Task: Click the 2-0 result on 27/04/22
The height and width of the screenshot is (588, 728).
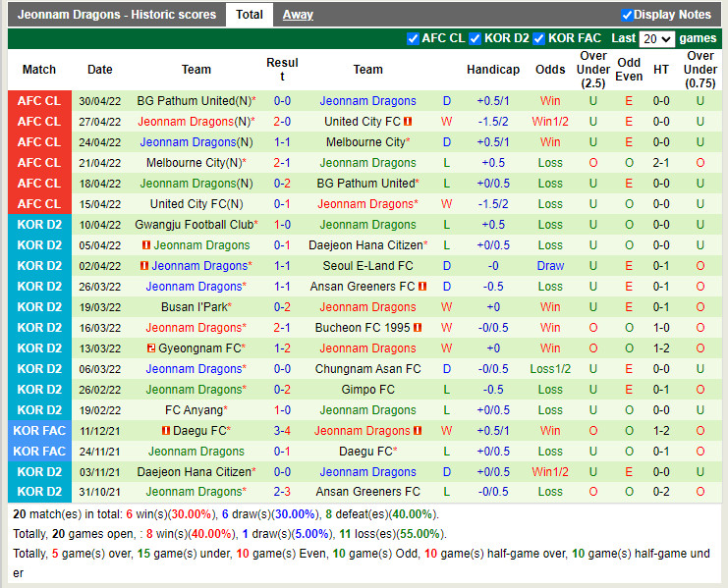Action: (x=282, y=122)
